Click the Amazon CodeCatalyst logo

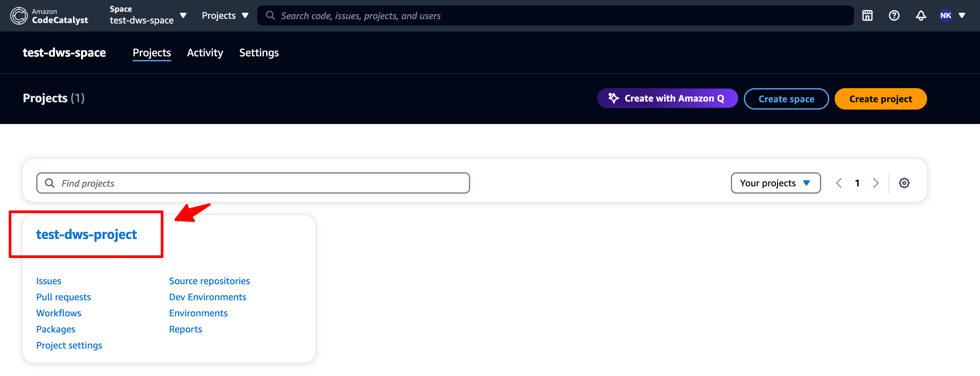pos(49,16)
